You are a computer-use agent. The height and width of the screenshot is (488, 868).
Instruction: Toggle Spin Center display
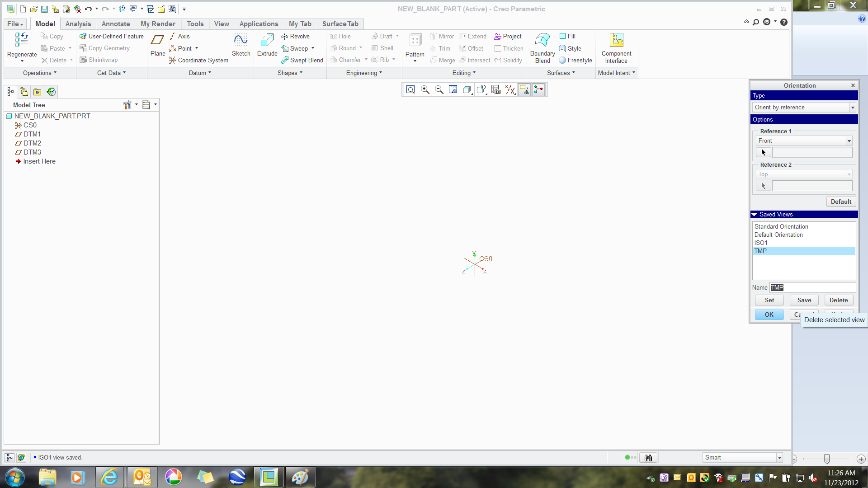538,89
